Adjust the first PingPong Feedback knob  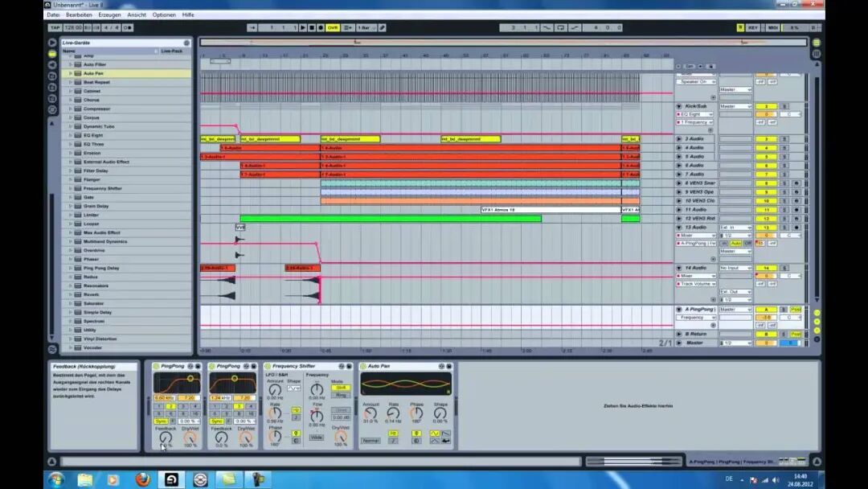pos(166,437)
